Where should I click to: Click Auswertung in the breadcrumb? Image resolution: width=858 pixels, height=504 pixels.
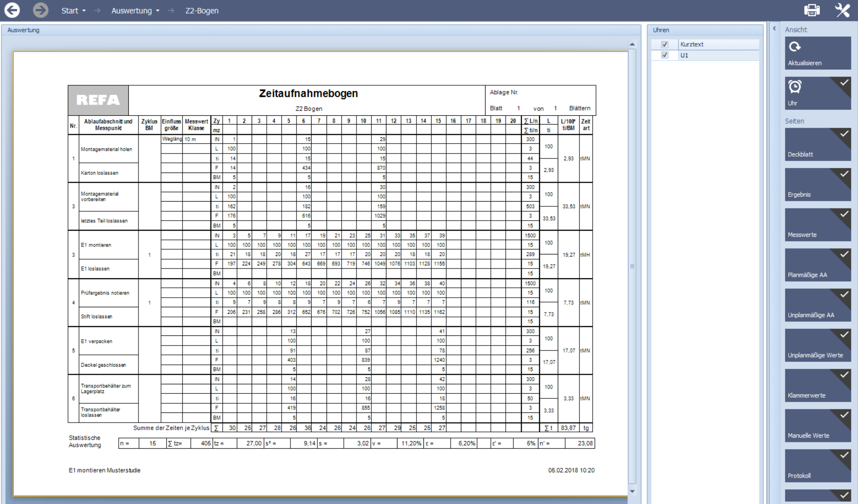click(x=132, y=11)
